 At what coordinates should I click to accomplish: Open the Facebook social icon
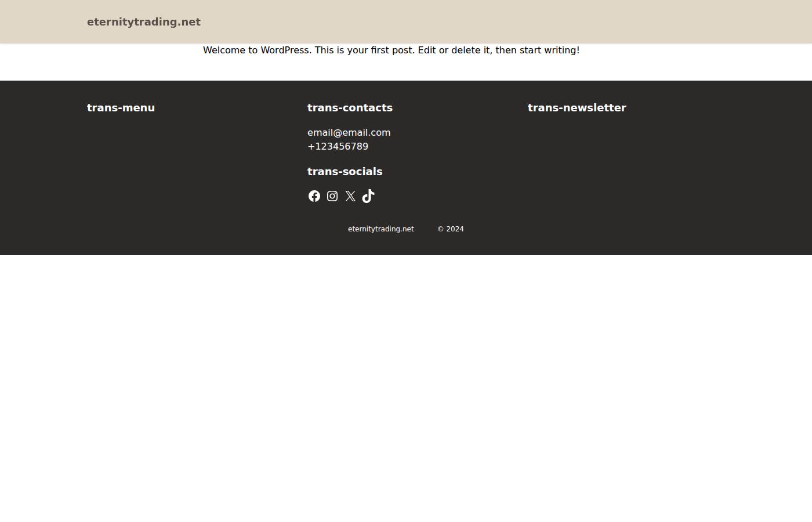point(314,196)
